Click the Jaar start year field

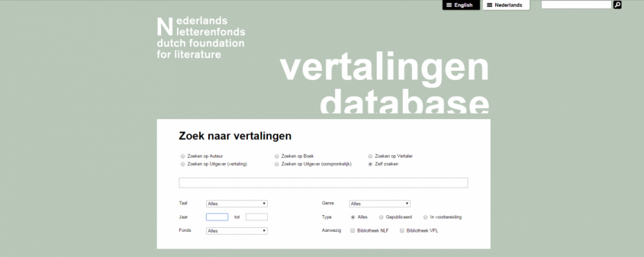[x=217, y=217]
